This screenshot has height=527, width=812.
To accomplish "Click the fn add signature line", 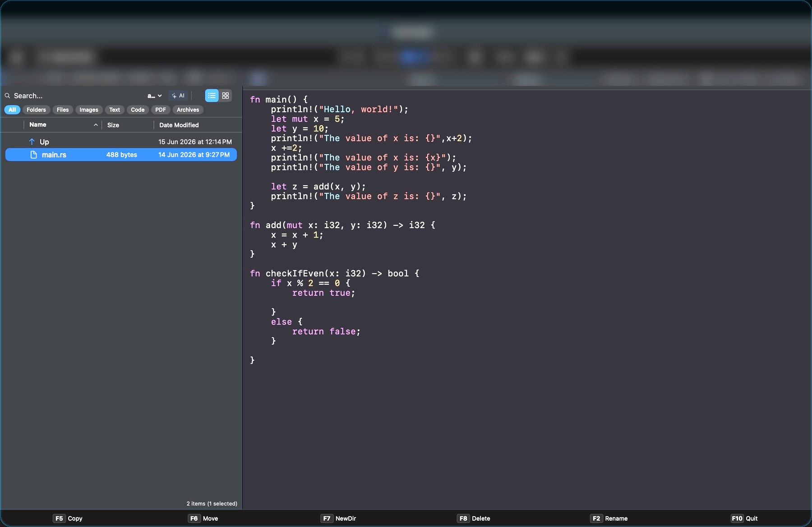I will pyautogui.click(x=342, y=225).
